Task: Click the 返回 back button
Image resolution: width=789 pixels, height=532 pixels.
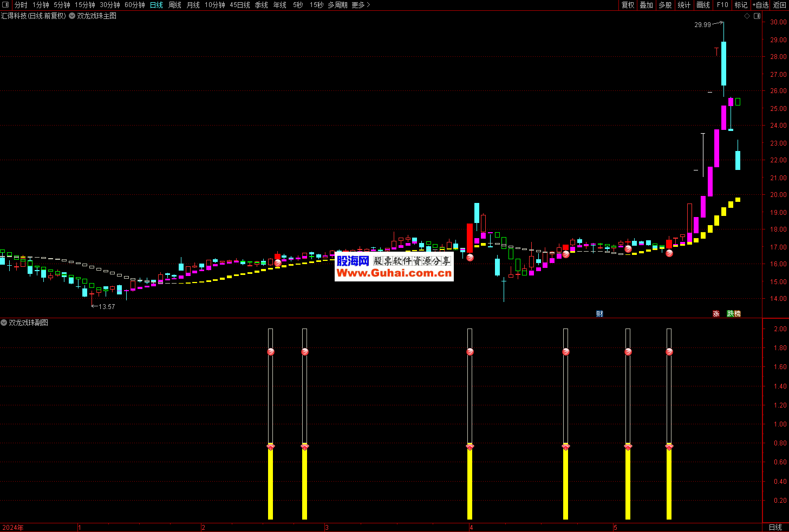Action: click(780, 5)
